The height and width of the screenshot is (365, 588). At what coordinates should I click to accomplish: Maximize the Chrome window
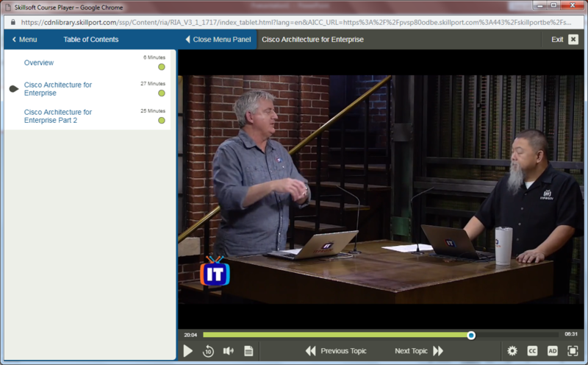[553, 6]
